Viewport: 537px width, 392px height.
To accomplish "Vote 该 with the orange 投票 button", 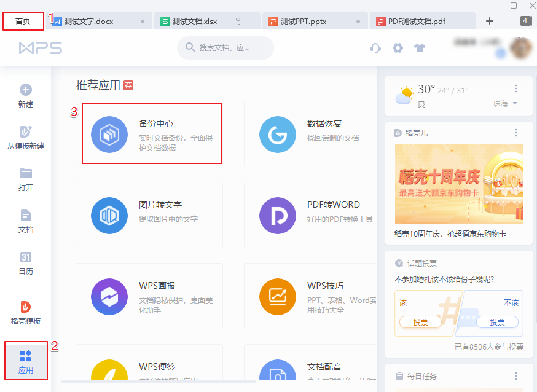I will click(420, 322).
